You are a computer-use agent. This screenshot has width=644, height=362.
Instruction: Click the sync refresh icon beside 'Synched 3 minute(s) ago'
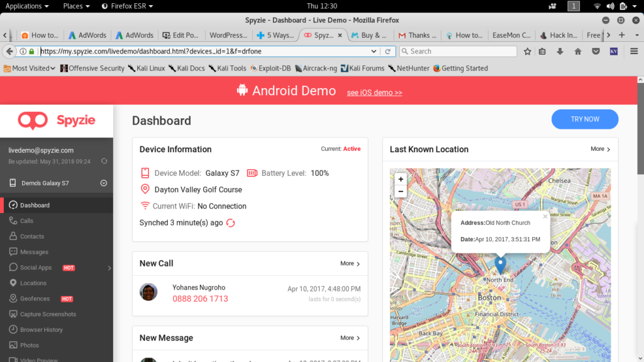tap(231, 222)
